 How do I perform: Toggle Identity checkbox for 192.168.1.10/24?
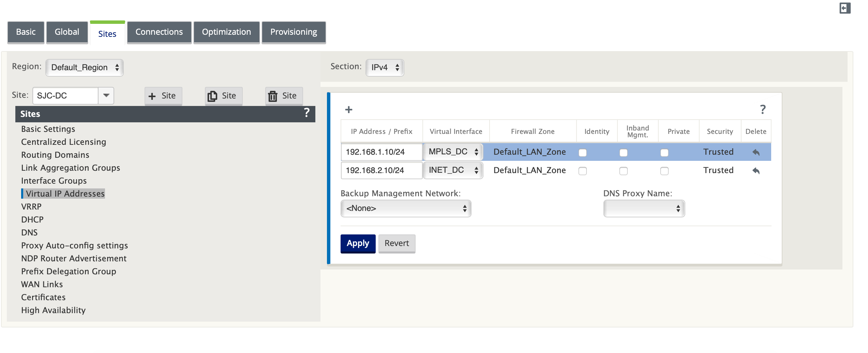[x=583, y=153]
